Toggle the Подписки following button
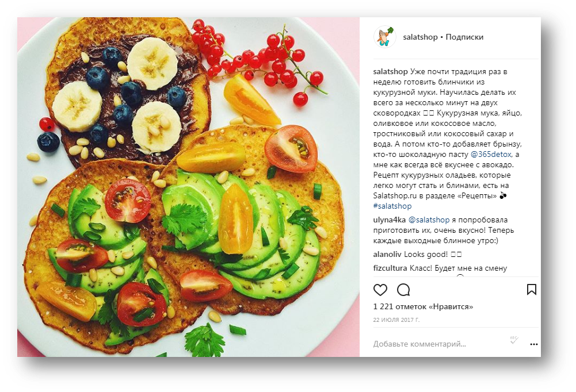The height and width of the screenshot is (392, 576). pos(464,37)
